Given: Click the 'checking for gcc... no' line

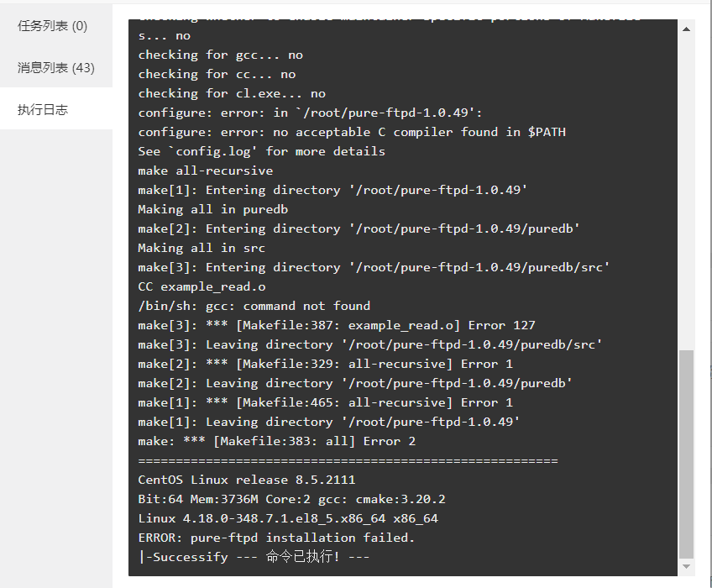Looking at the screenshot, I should tap(220, 55).
